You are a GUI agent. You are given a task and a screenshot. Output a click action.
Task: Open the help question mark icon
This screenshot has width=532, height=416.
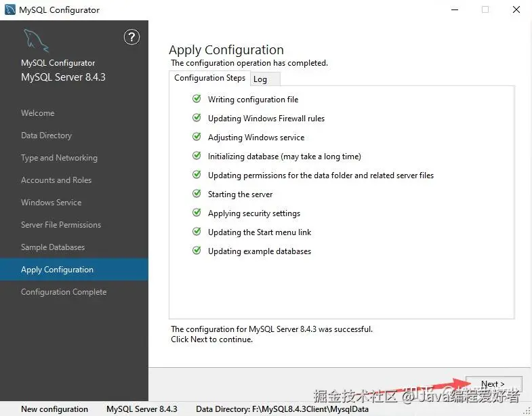pos(131,37)
